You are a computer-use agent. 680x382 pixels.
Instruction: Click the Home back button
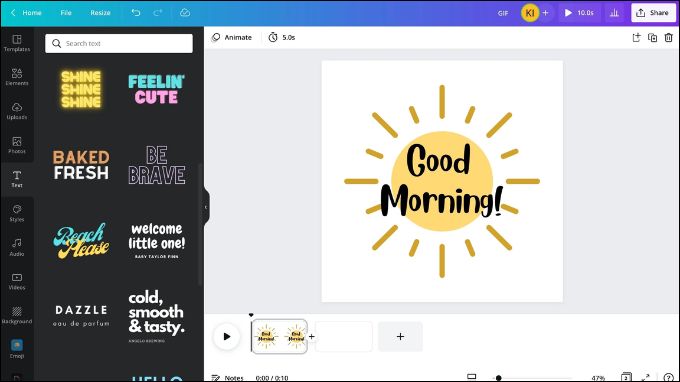click(x=26, y=13)
